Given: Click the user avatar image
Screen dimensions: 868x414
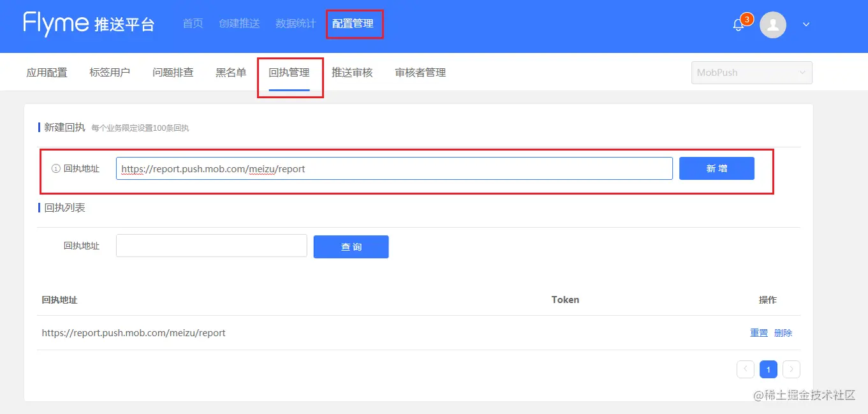Looking at the screenshot, I should point(772,25).
